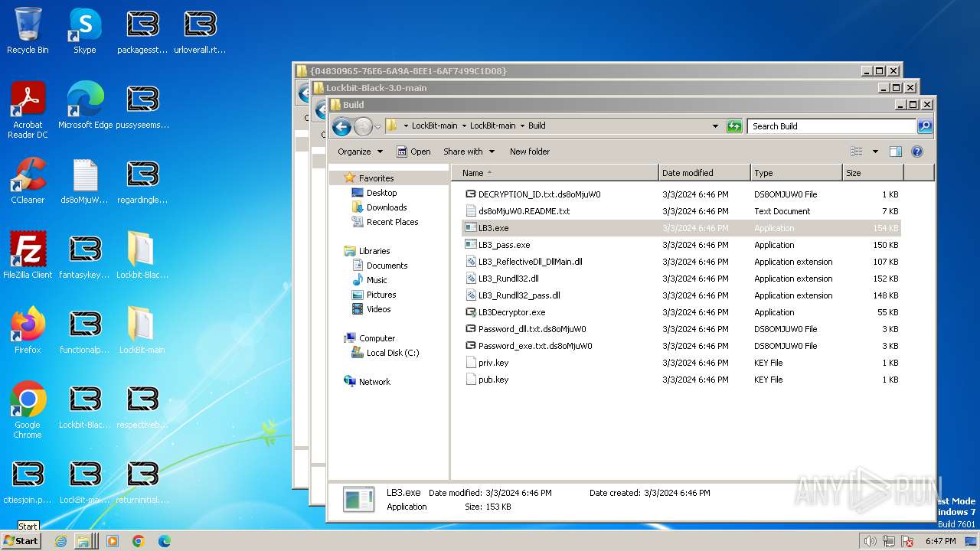Viewport: 980px width, 551px height.
Task: Select Libraries in navigation pane
Action: click(x=374, y=251)
